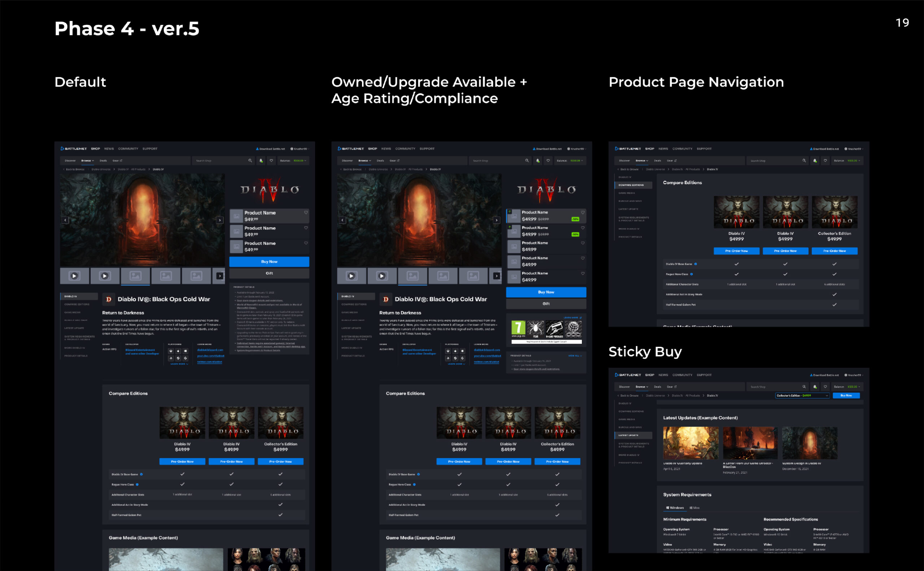Open wishlist heart in Sticky Buy nav bar
This screenshot has height=571, width=924.
pyautogui.click(x=825, y=387)
